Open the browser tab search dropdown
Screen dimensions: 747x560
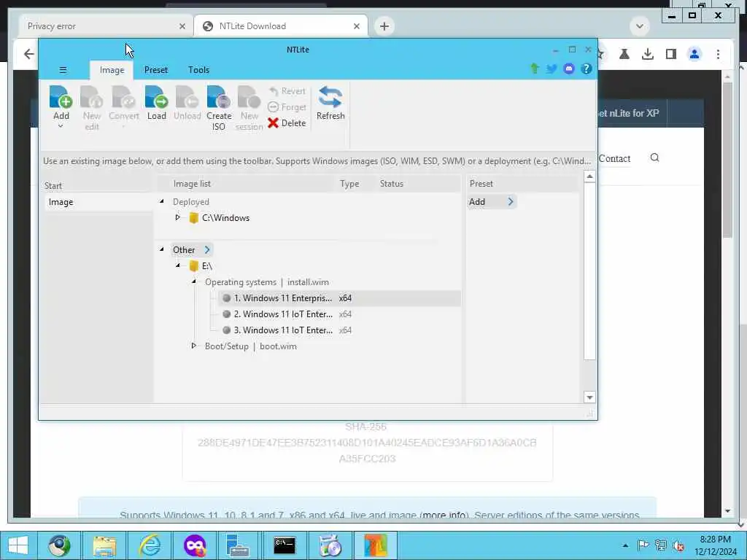tap(639, 26)
